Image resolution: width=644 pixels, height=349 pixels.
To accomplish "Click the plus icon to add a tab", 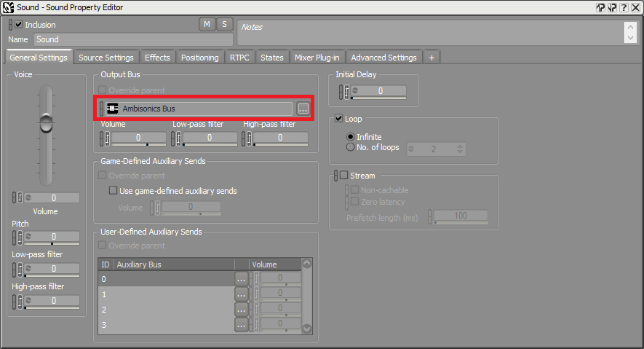I will tap(432, 58).
